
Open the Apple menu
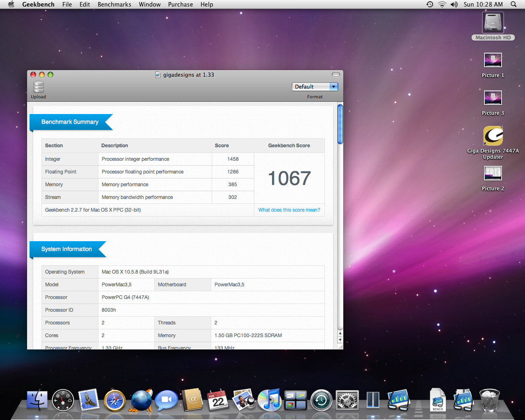click(11, 5)
